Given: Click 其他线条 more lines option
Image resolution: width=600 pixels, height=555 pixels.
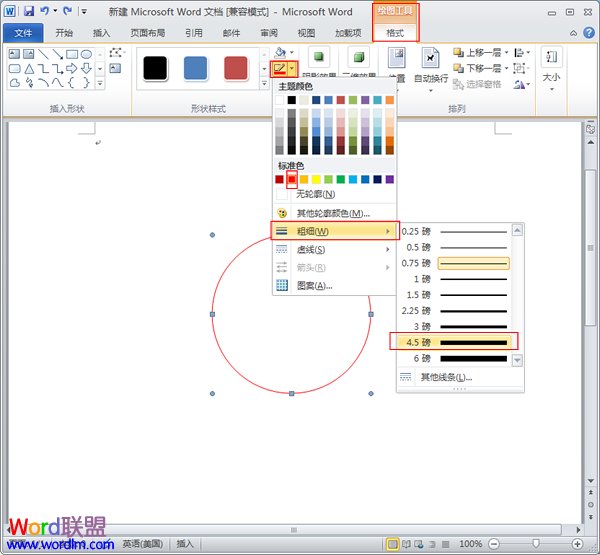Looking at the screenshot, I should [x=446, y=377].
